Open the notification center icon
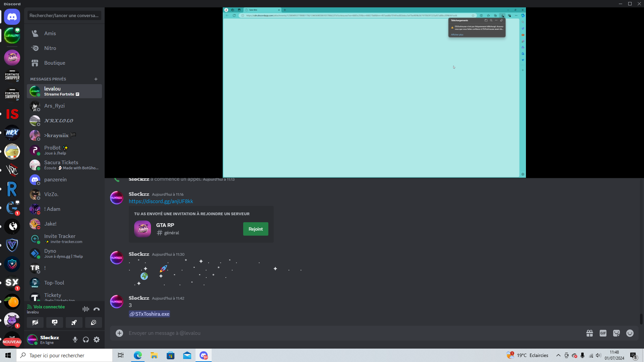Image resolution: width=644 pixels, height=362 pixels. pyautogui.click(x=633, y=356)
